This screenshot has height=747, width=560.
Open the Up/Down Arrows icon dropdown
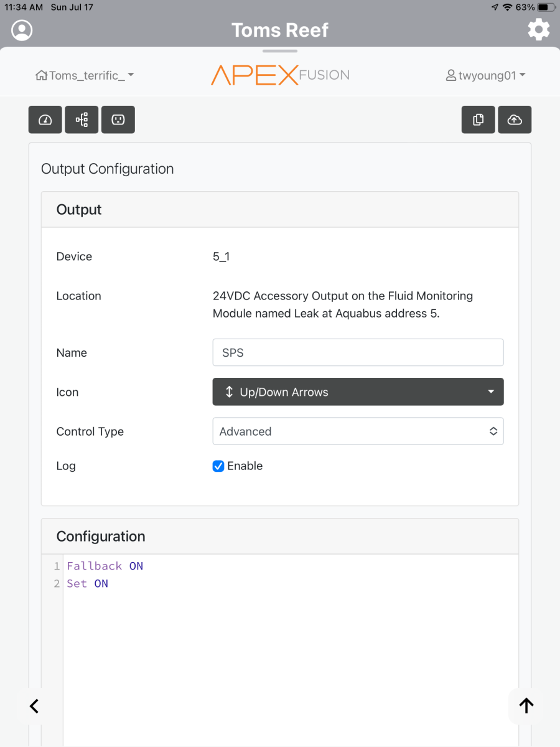point(358,392)
